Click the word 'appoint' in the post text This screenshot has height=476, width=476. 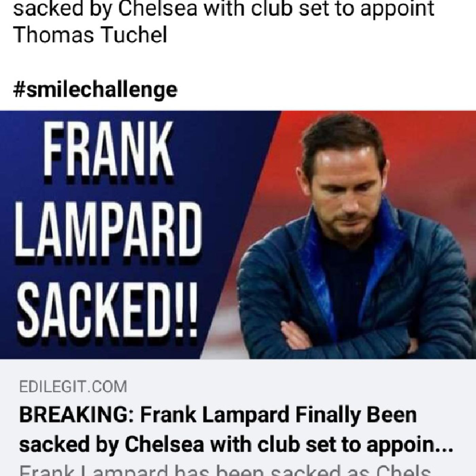click(x=397, y=9)
